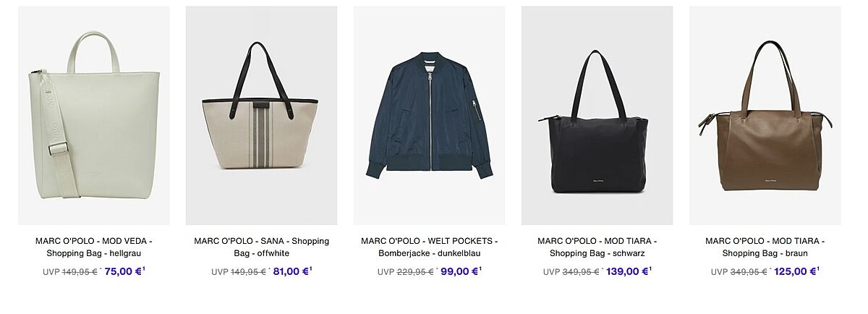Viewport: 868px width, 314px height.
Task: Select the 99,00 € sale price
Action: (459, 272)
